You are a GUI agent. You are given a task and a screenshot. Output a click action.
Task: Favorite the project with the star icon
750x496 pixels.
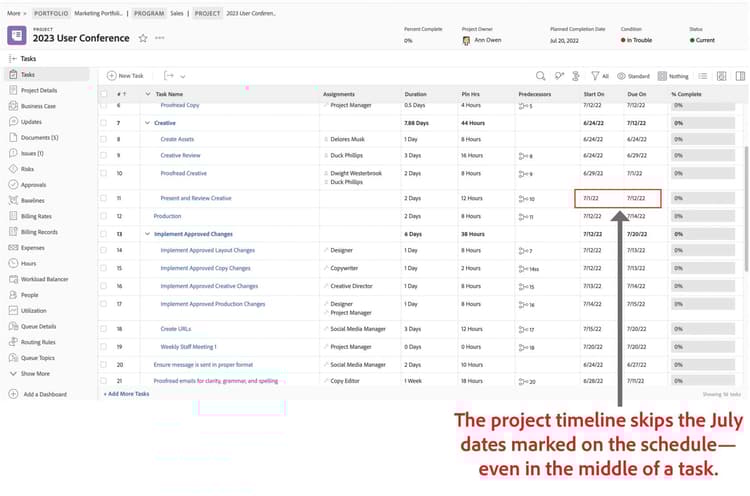tap(143, 38)
